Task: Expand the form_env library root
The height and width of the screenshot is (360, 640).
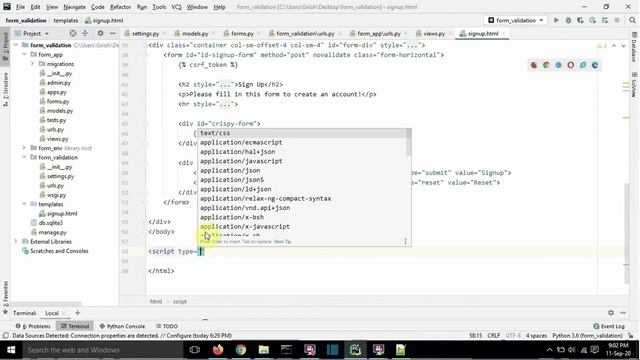Action: point(24,148)
